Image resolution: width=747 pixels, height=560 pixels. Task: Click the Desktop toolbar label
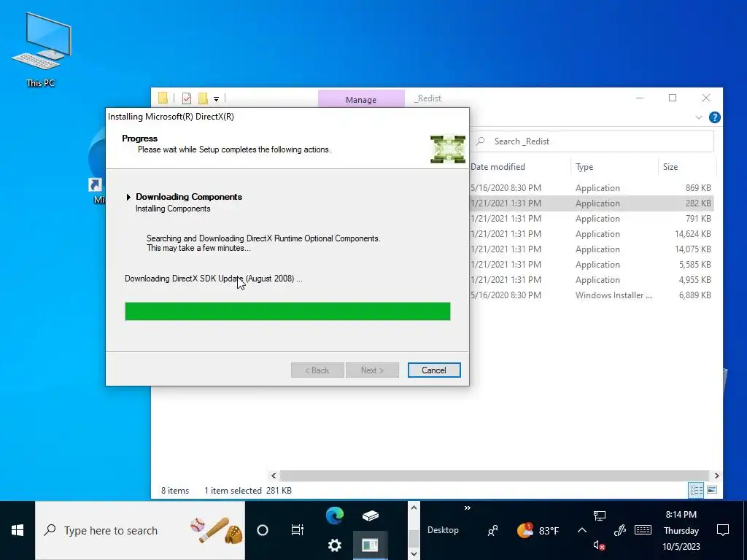(x=443, y=530)
